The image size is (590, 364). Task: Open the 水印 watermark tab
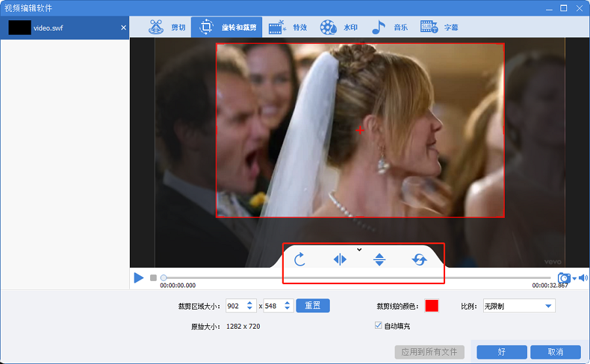coord(338,27)
